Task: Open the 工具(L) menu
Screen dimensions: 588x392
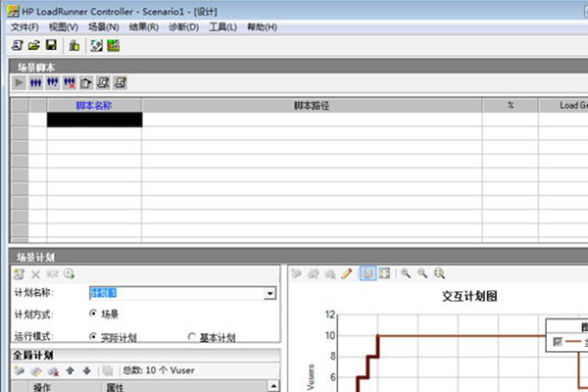Action: pos(222,27)
